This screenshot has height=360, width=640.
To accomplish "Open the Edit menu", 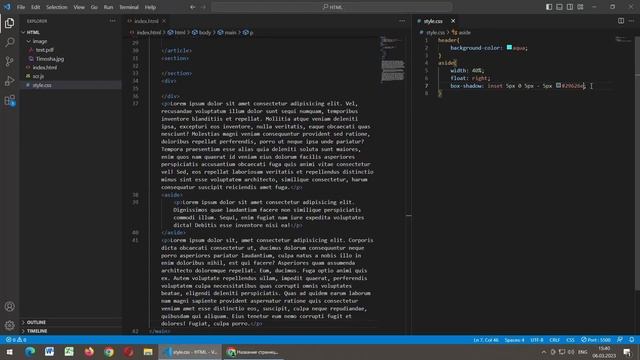I will 36,7.
